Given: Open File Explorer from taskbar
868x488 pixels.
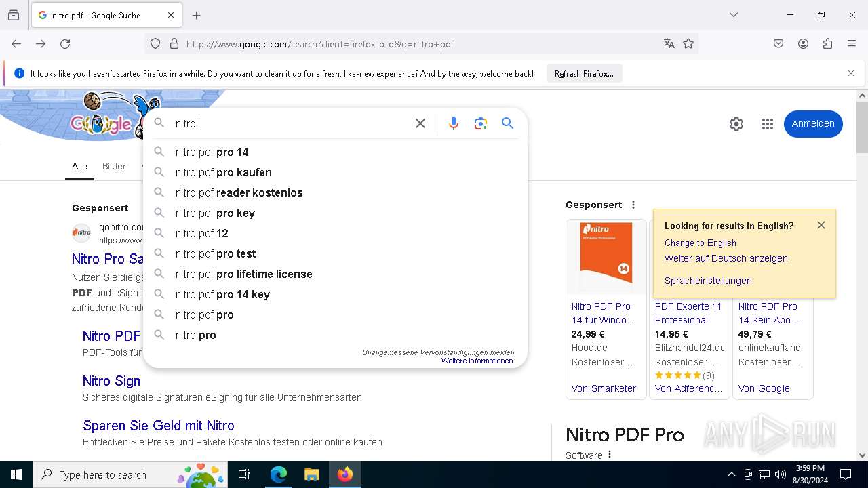Looking at the screenshot, I should [x=311, y=474].
